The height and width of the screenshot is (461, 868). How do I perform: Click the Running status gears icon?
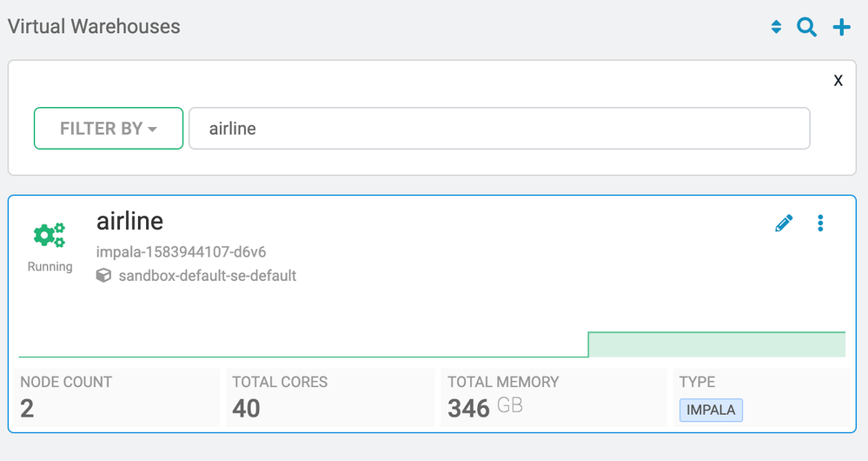click(50, 236)
